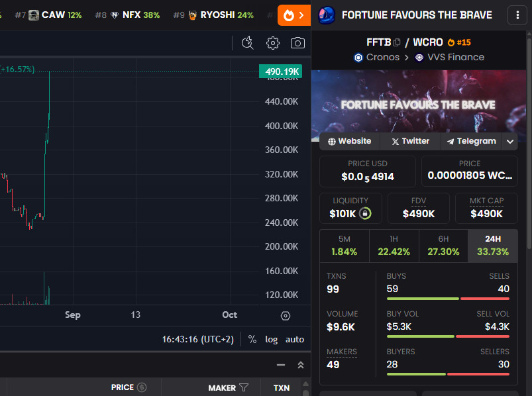532x396 pixels.
Task: Open trending token #9 RYOSHI
Action: (213, 15)
